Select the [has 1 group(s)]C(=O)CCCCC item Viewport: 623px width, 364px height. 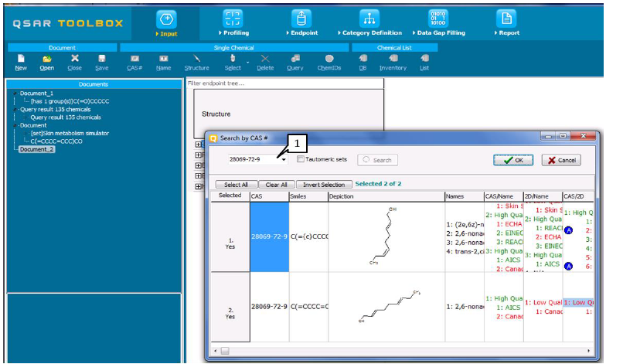click(70, 101)
